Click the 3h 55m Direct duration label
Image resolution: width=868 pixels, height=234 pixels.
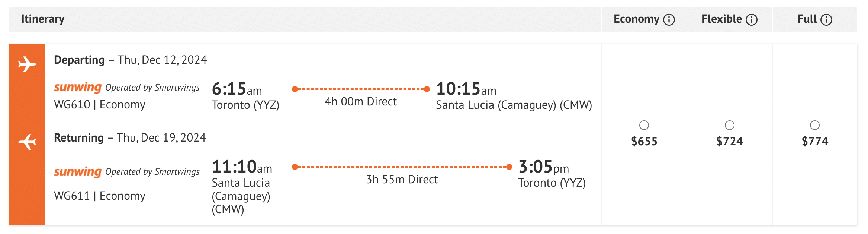[402, 180]
